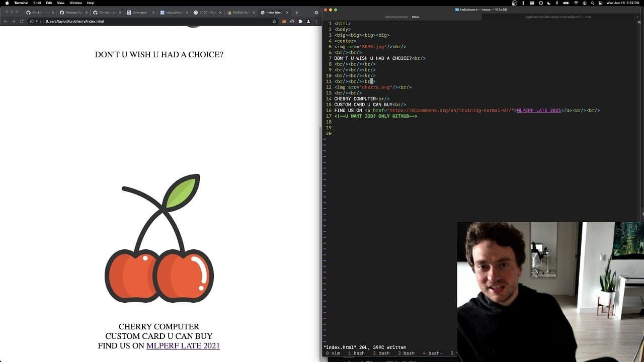The image size is (644, 362).
Task: Click the browser back arrow
Action: pyautogui.click(x=6, y=22)
